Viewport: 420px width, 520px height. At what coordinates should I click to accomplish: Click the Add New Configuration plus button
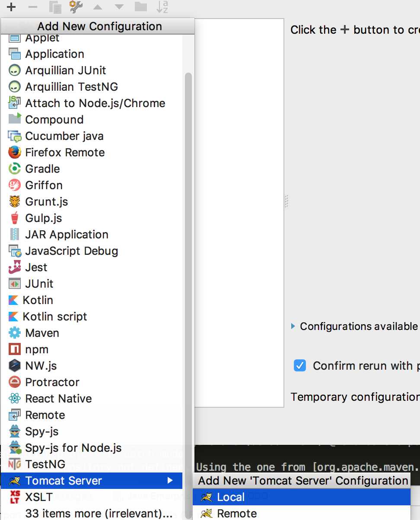(x=11, y=7)
